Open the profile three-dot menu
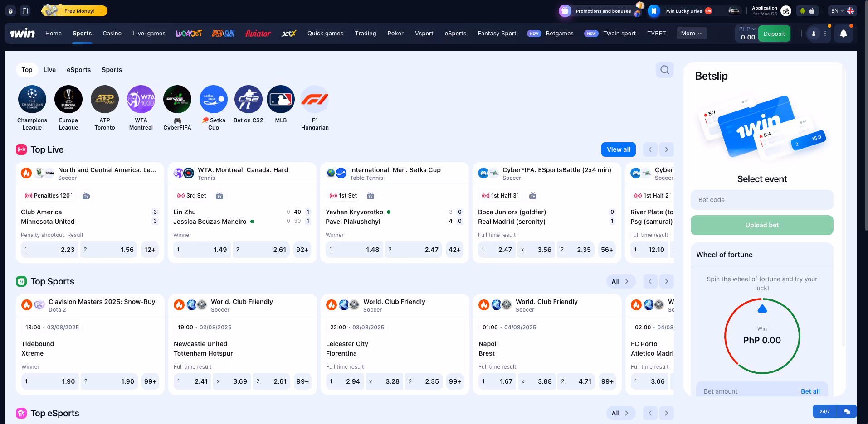 point(825,34)
